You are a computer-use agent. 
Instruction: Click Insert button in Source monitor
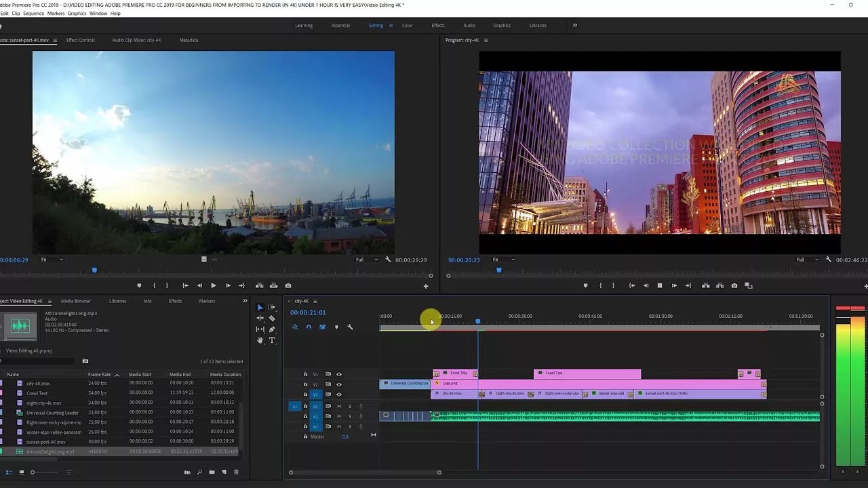[259, 285]
